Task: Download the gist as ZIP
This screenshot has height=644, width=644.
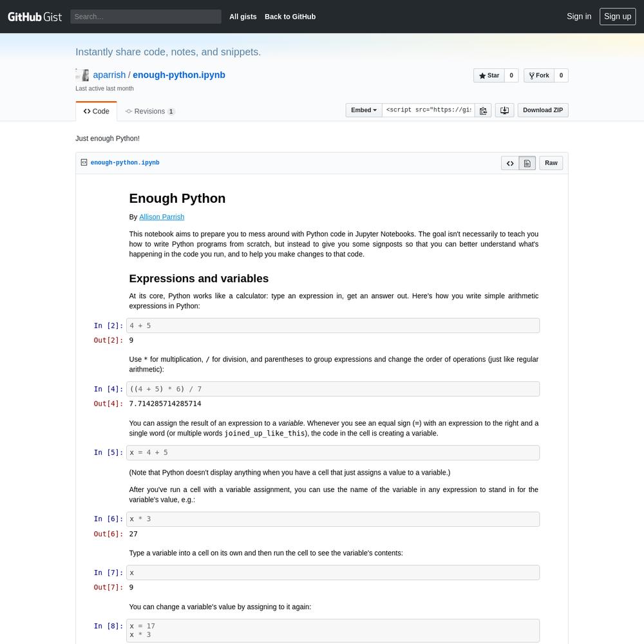Action: pos(543,110)
